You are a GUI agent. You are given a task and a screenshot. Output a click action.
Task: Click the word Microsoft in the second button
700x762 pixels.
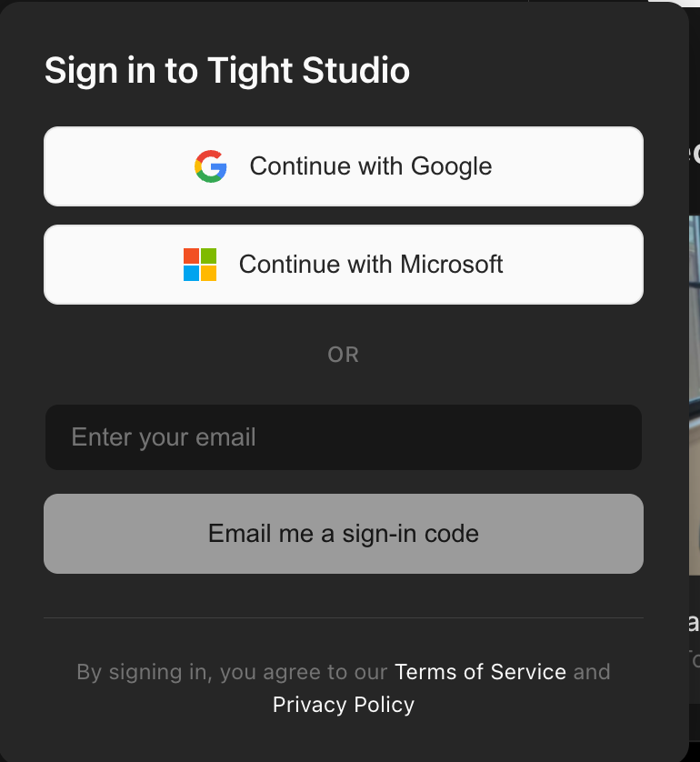click(451, 265)
